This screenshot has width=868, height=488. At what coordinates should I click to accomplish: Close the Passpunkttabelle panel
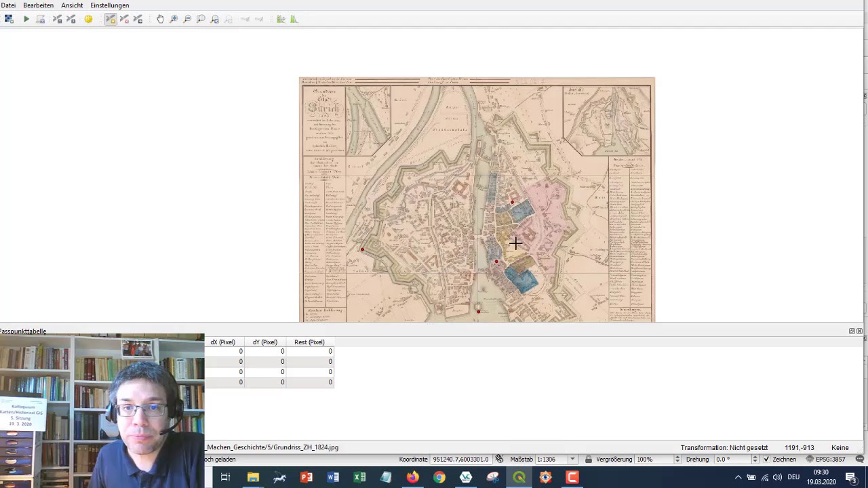[x=859, y=331]
